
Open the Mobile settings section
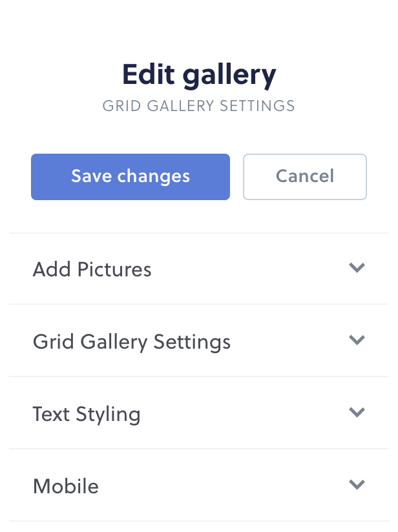198,486
